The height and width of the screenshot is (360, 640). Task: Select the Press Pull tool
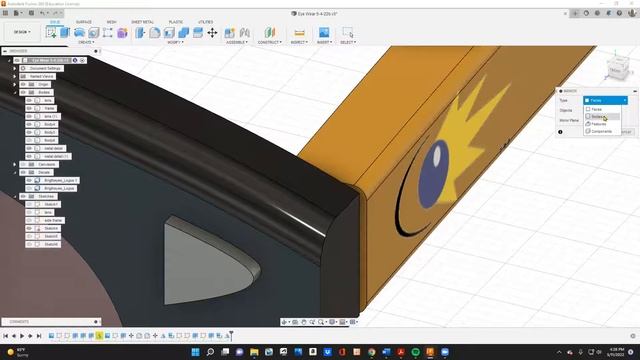pos(140,32)
